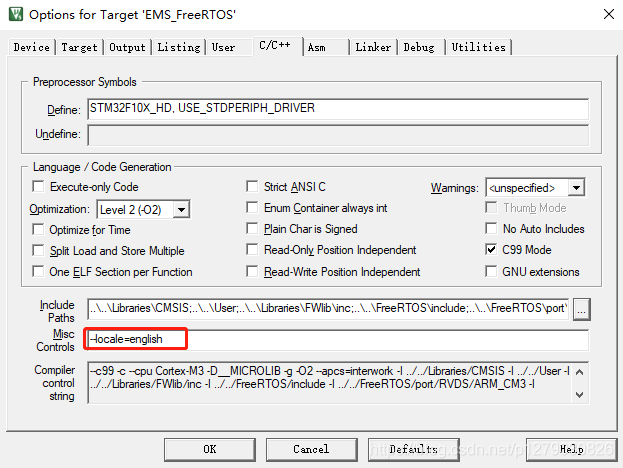Image resolution: width=623 pixels, height=468 pixels.
Task: Open the Listing tab
Action: [179, 47]
